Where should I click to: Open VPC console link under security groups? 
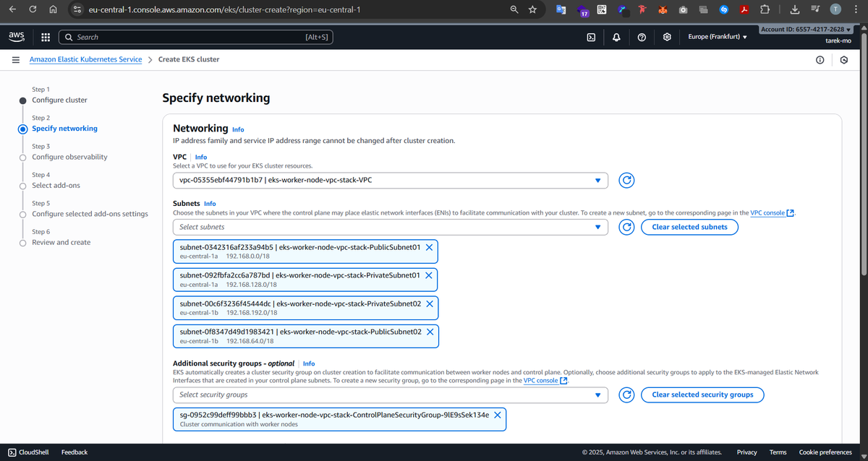click(545, 380)
